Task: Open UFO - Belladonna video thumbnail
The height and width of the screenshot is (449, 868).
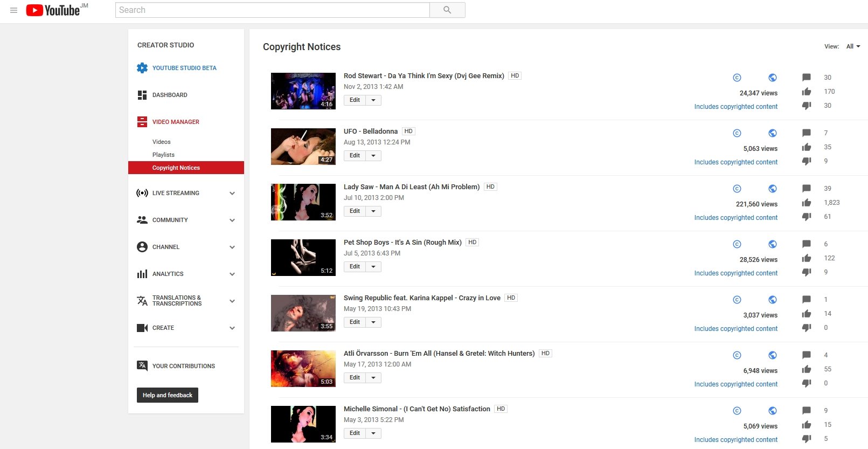Action: tap(303, 147)
